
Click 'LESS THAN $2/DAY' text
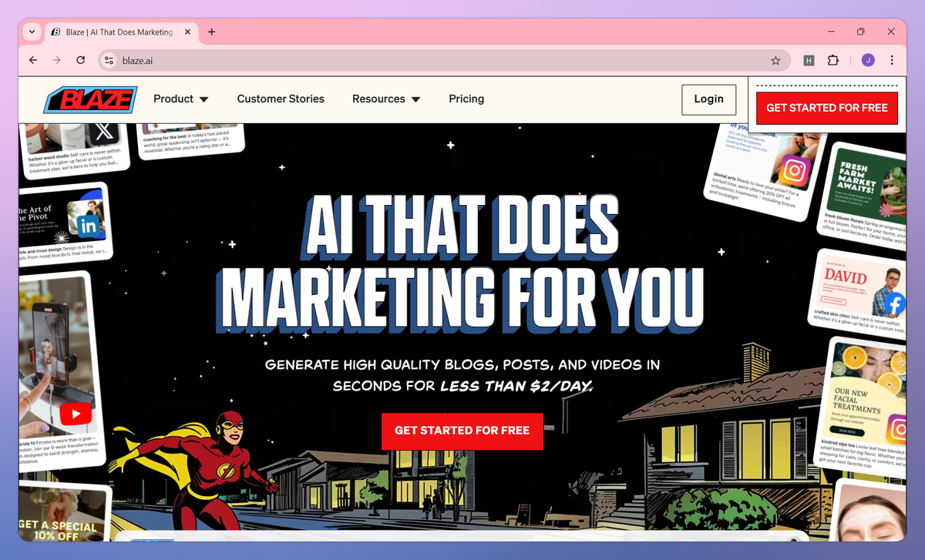point(516,385)
